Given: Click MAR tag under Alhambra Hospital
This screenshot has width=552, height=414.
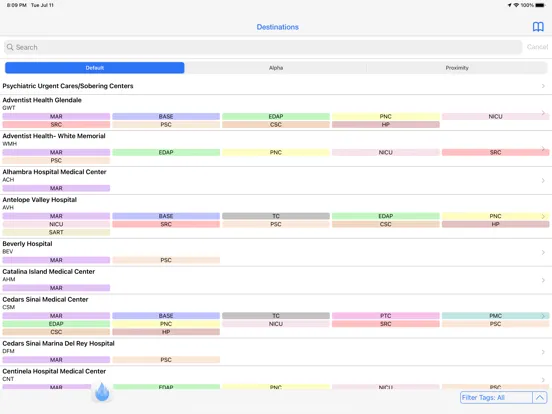Looking at the screenshot, I should (56, 188).
